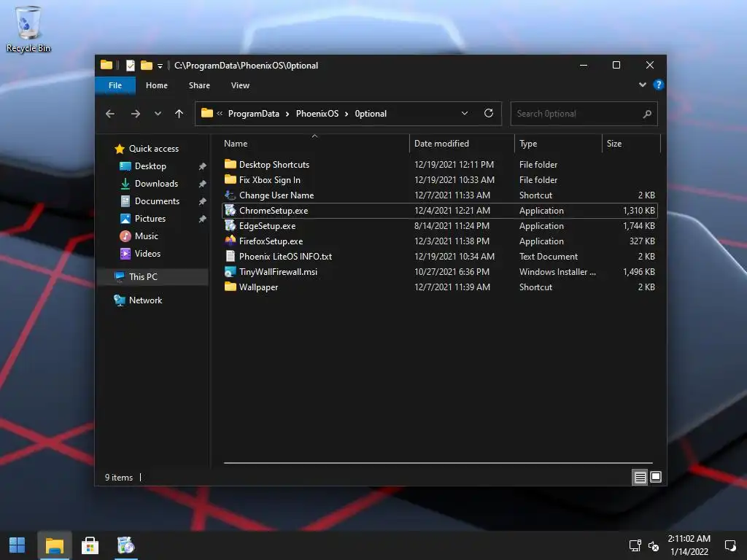Click pin icon next to Pictures
This screenshot has height=560, width=747.
click(203, 219)
